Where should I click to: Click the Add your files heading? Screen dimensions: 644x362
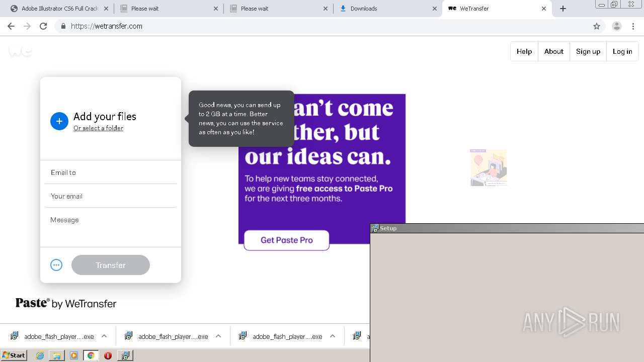point(105,116)
